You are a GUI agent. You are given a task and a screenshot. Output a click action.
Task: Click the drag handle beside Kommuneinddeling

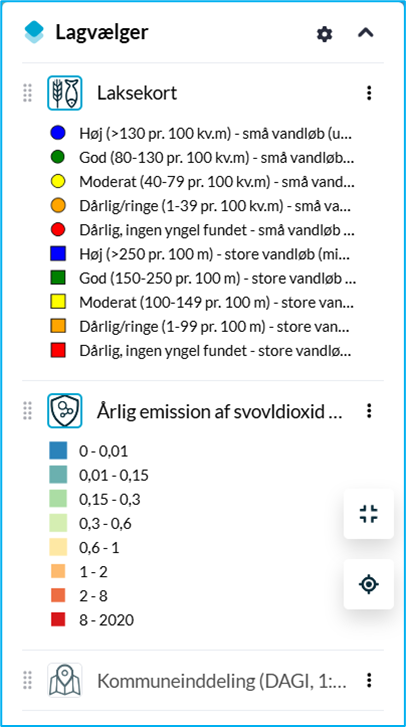[27, 680]
